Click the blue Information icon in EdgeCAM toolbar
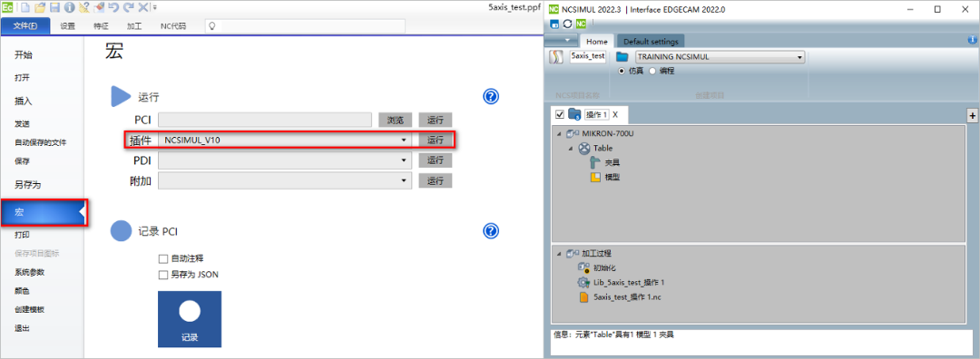This screenshot has width=980, height=359. [69, 7]
